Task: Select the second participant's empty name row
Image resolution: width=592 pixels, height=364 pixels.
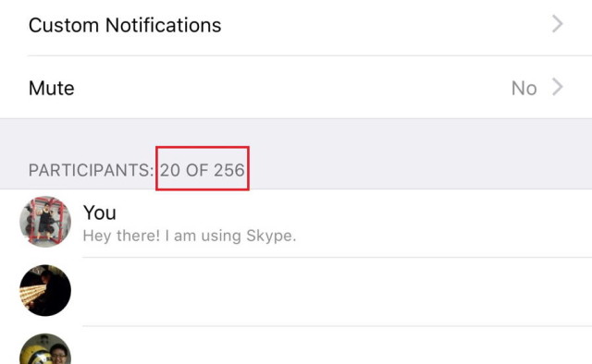Action: (x=337, y=292)
